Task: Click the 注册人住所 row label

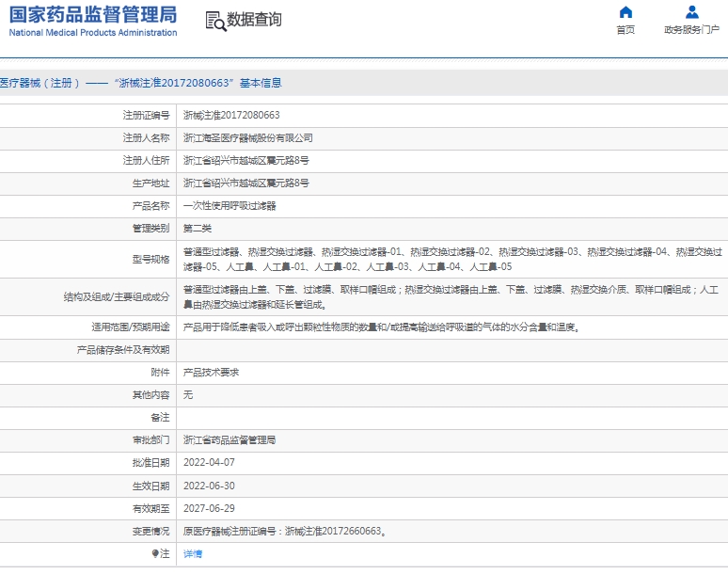Action: coord(146,161)
